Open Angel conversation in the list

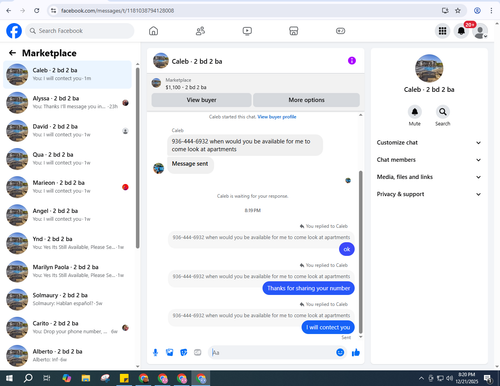tap(67, 215)
